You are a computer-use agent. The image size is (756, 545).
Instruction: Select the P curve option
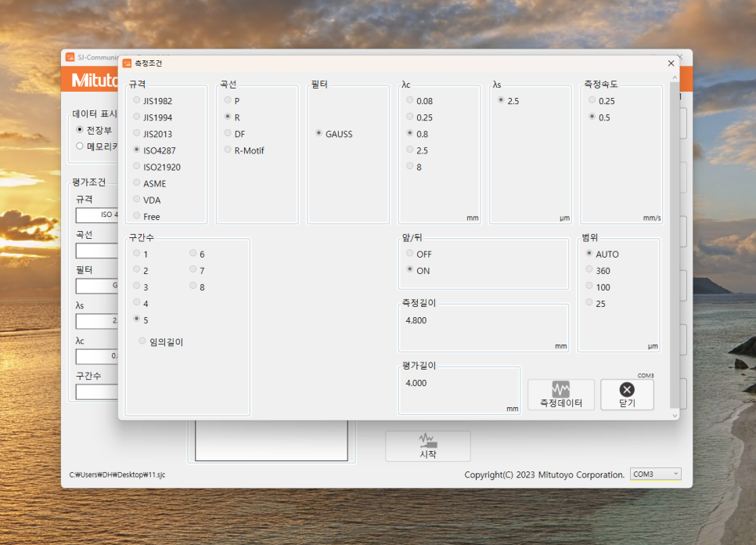tap(229, 101)
